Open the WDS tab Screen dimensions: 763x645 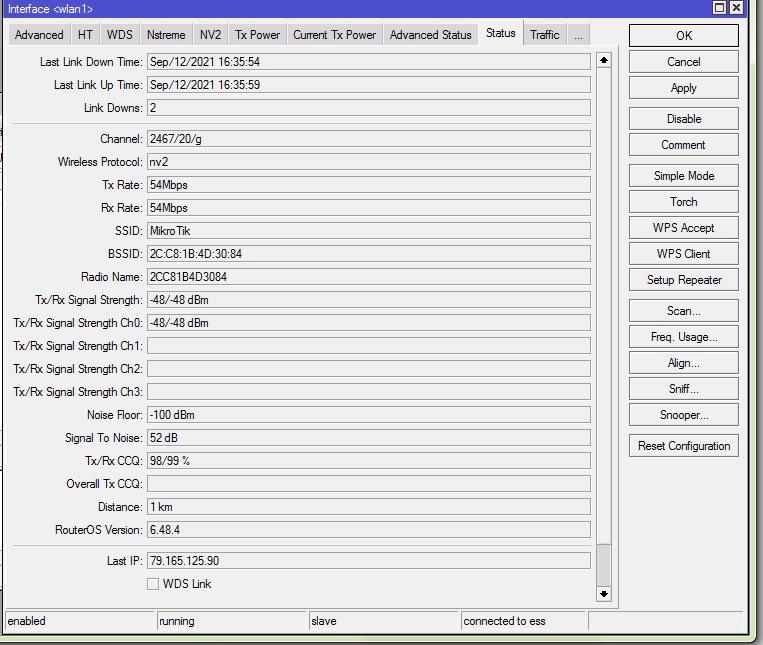[120, 35]
